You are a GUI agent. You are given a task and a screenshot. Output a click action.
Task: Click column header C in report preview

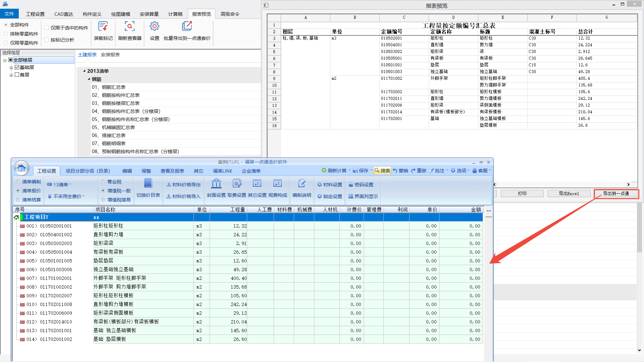tap(404, 17)
